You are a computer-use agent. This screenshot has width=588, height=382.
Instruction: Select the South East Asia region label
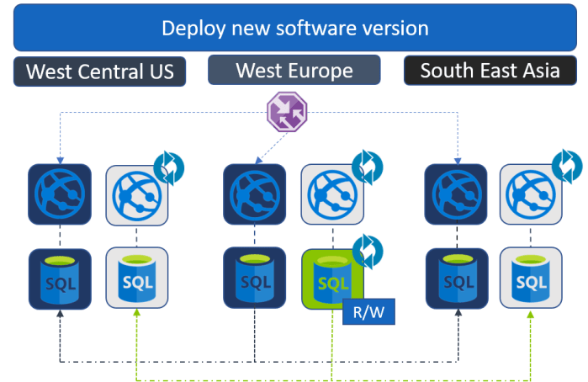490,70
